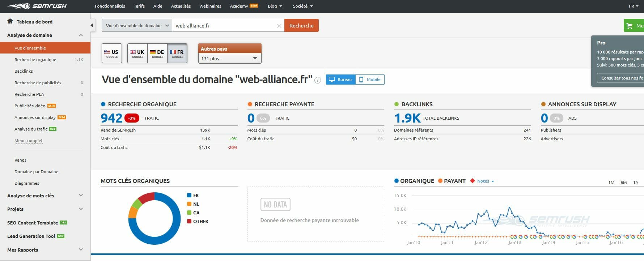
Task: Open Fonctionnalités in top menu
Action: tap(110, 6)
